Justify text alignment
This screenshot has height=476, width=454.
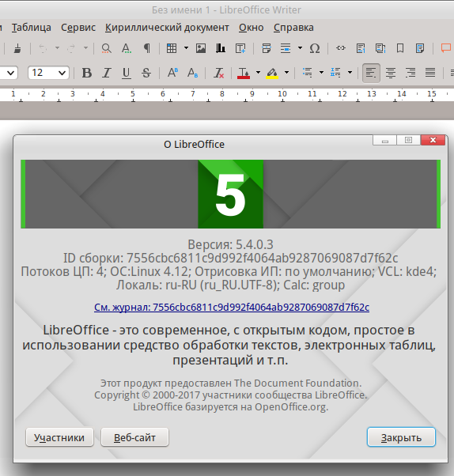click(x=430, y=73)
